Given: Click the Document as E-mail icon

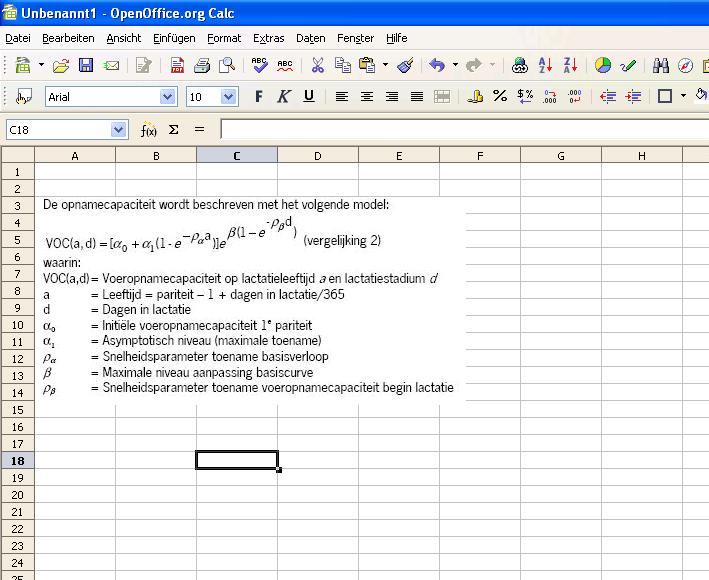Looking at the screenshot, I should point(111,66).
